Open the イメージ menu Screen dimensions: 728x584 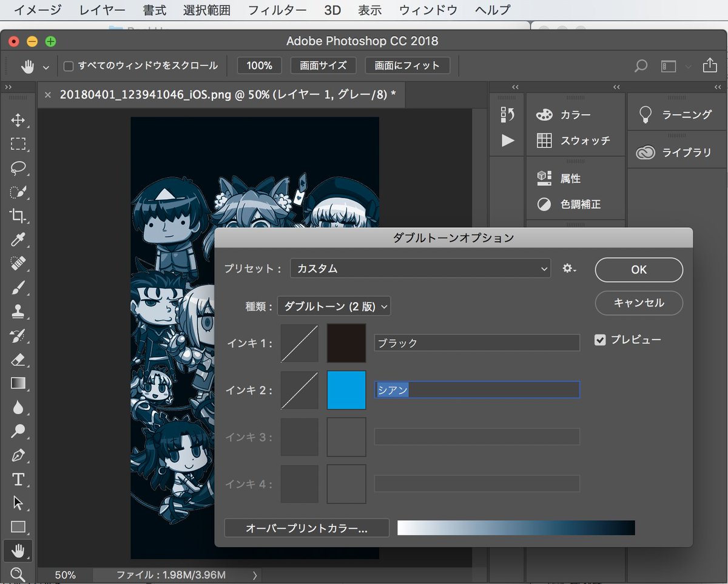pos(38,10)
